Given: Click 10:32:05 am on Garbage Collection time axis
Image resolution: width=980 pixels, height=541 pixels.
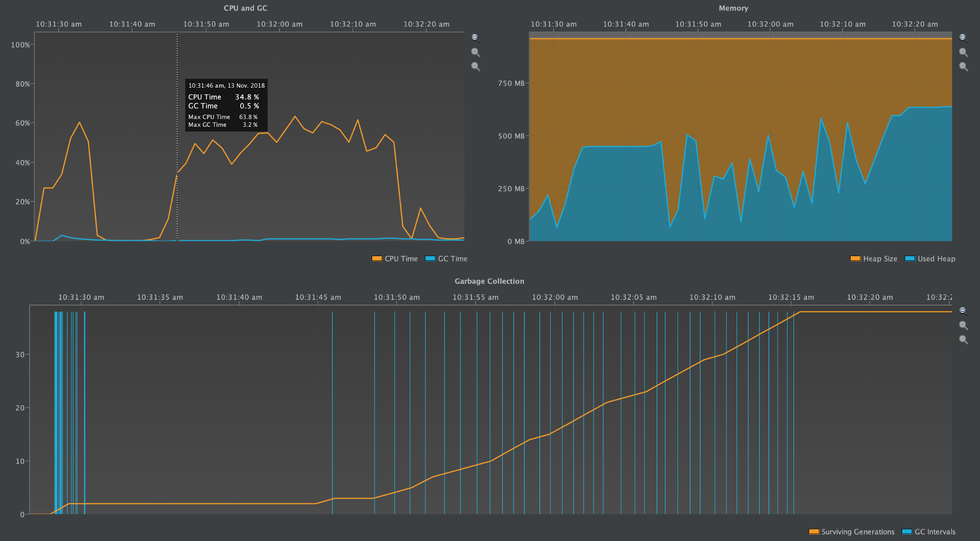Looking at the screenshot, I should pyautogui.click(x=634, y=297).
